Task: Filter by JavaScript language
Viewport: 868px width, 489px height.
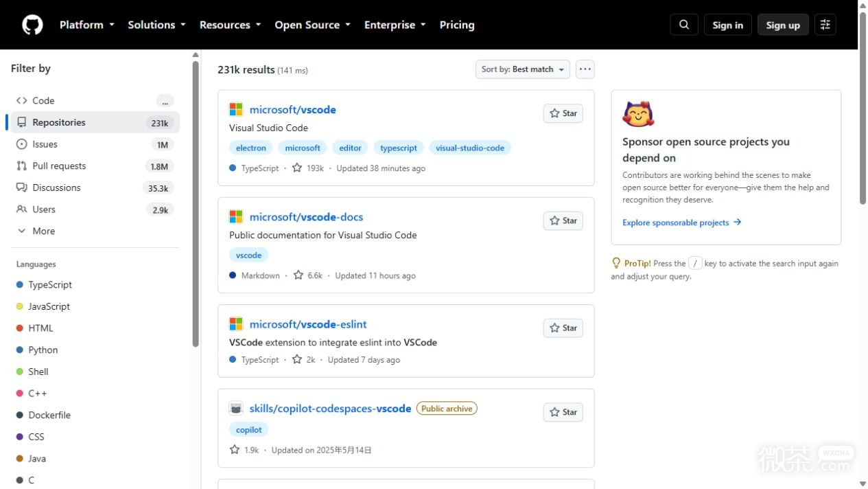Action: click(95, 307)
